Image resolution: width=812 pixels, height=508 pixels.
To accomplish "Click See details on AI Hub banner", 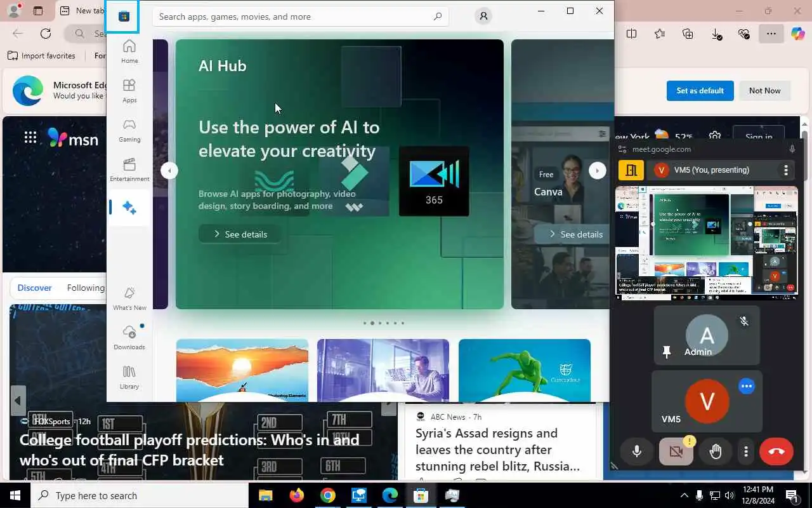I will coord(240,234).
